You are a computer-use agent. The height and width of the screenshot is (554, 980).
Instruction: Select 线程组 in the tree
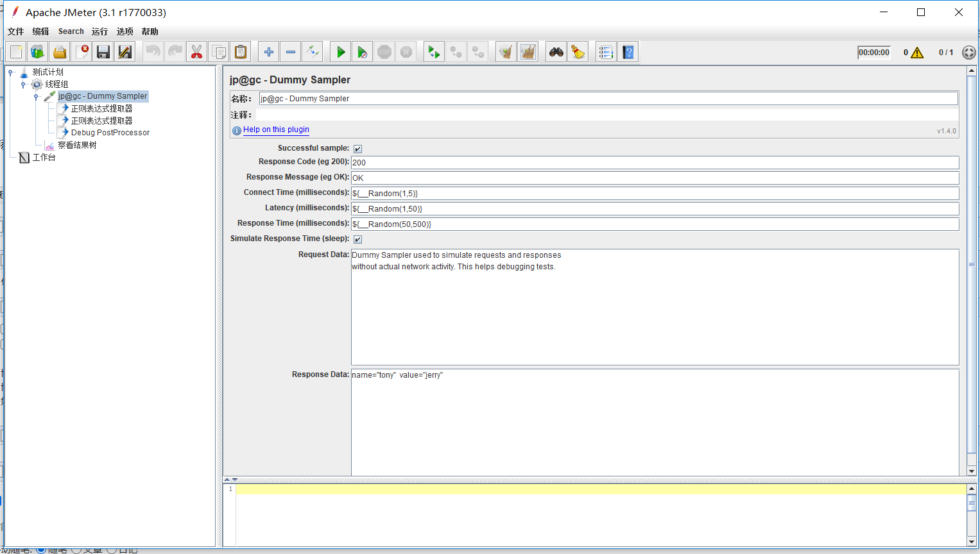click(x=56, y=84)
